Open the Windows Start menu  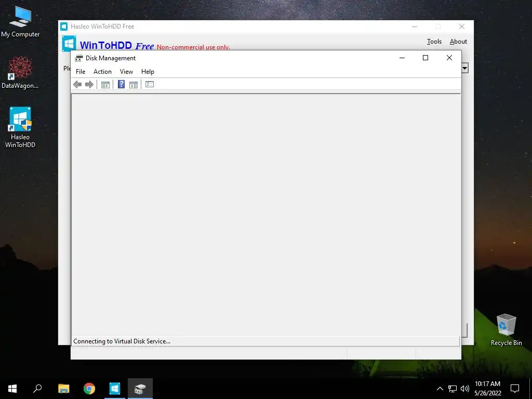point(12,389)
